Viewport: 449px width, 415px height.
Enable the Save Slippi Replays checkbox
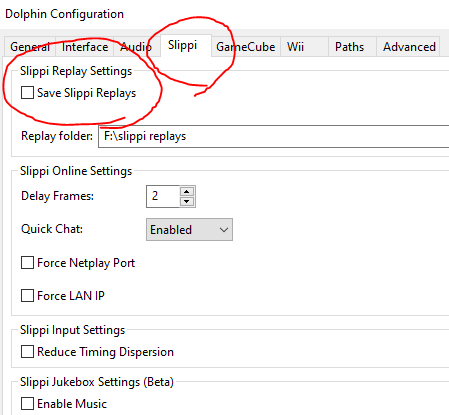click(x=27, y=93)
